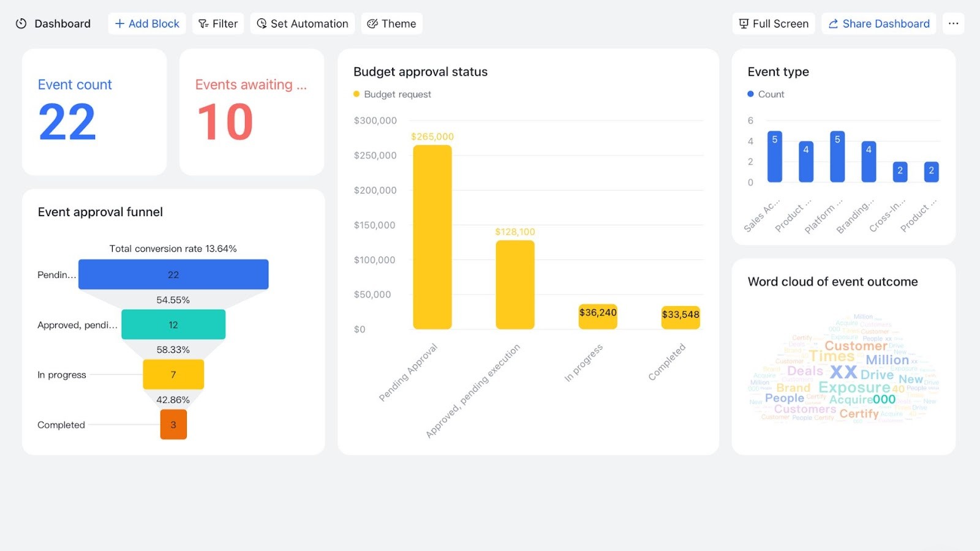Open the Filter options

(218, 24)
